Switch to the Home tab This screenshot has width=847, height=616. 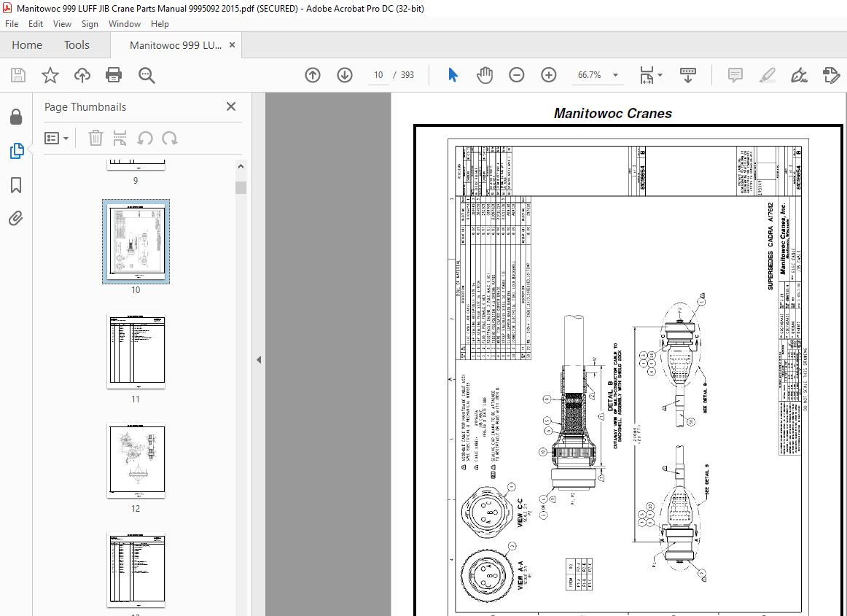coord(27,45)
